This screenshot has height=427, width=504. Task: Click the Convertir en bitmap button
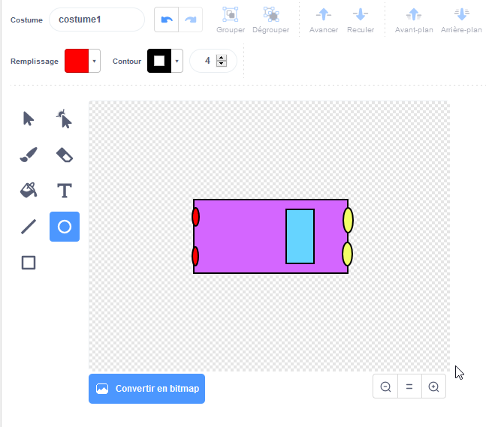(x=146, y=389)
